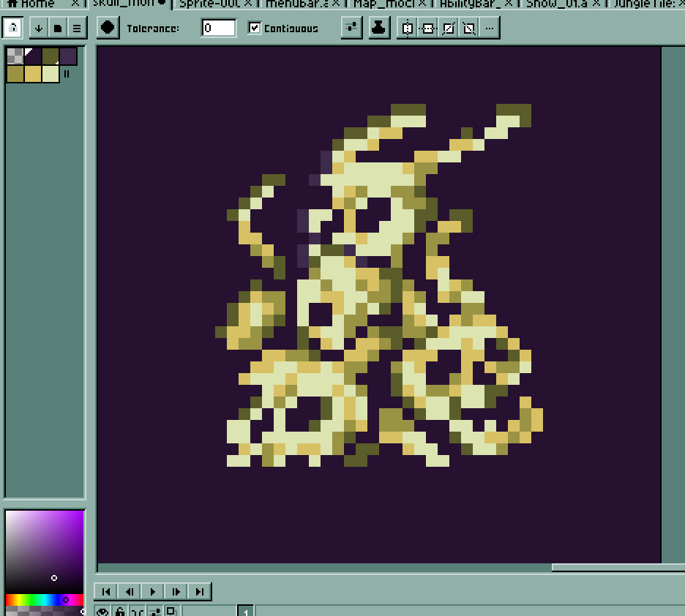This screenshot has width=685, height=616.
Task: Click the paint bucket brush shape button
Action: 108,28
